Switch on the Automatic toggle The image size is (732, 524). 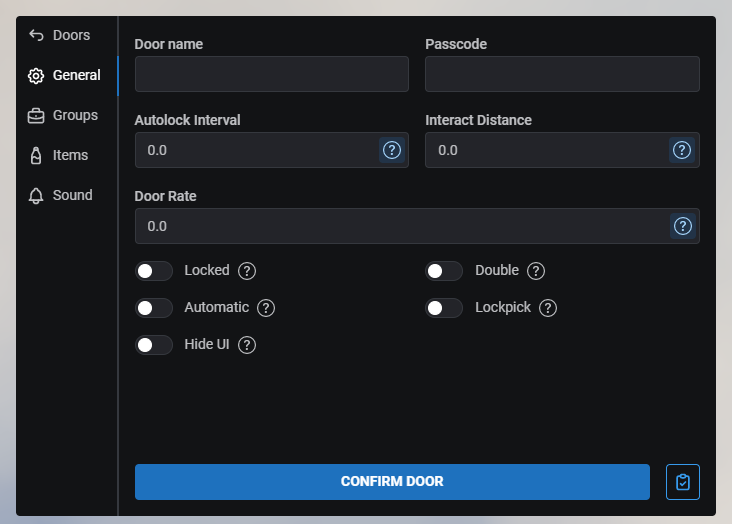pyautogui.click(x=154, y=308)
